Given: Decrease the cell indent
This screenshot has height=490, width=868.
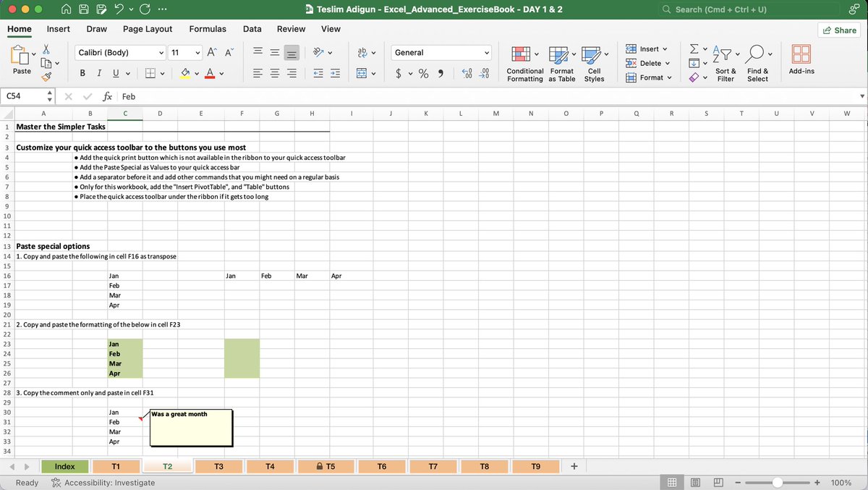Looking at the screenshot, I should coord(318,73).
